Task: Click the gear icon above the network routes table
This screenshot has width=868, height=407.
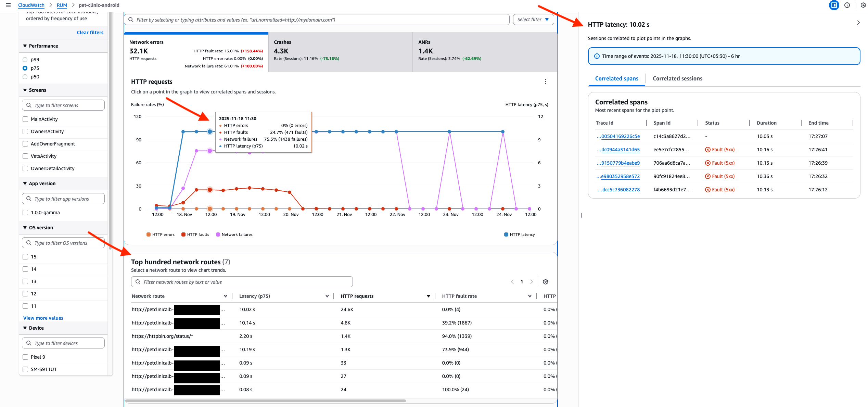Action: tap(545, 282)
